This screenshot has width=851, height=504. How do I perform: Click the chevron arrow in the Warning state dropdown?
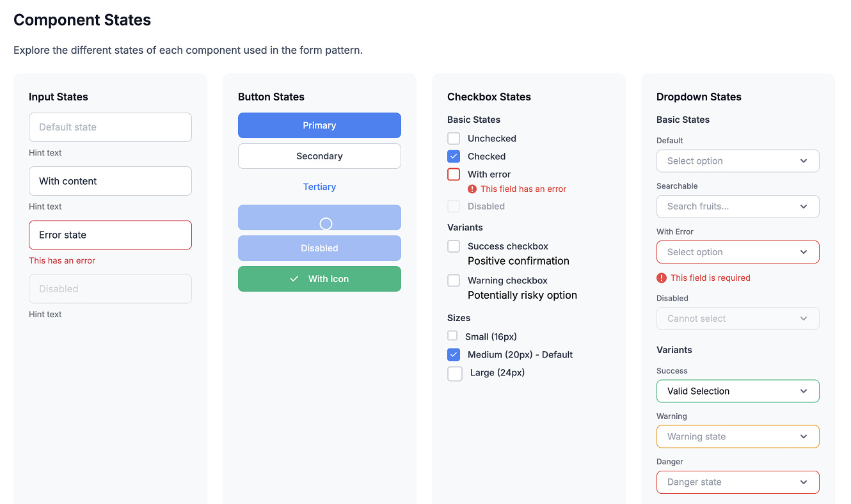tap(804, 437)
